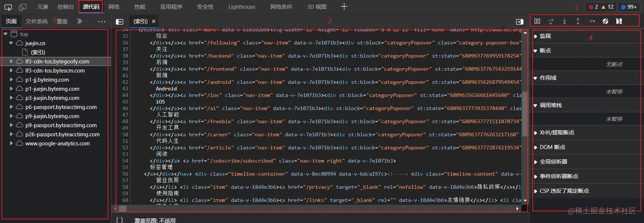644x223 pixels.
Task: Hide the debugger sidebar icon
Action: 520,22
